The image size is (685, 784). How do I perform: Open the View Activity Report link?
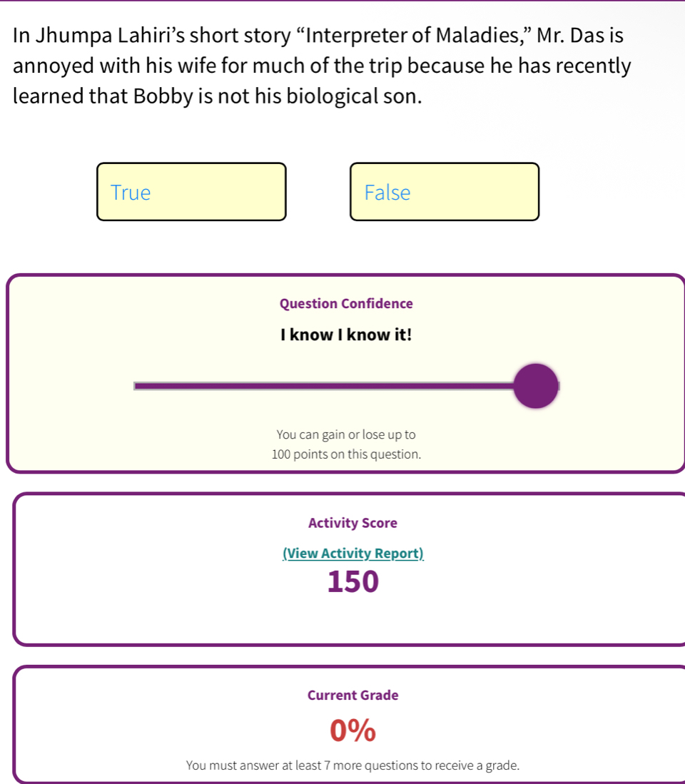coord(353,553)
